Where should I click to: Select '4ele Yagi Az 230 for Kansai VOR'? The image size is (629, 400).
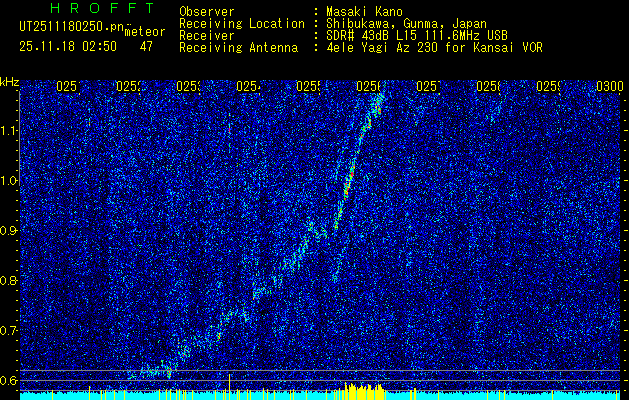tap(434, 48)
